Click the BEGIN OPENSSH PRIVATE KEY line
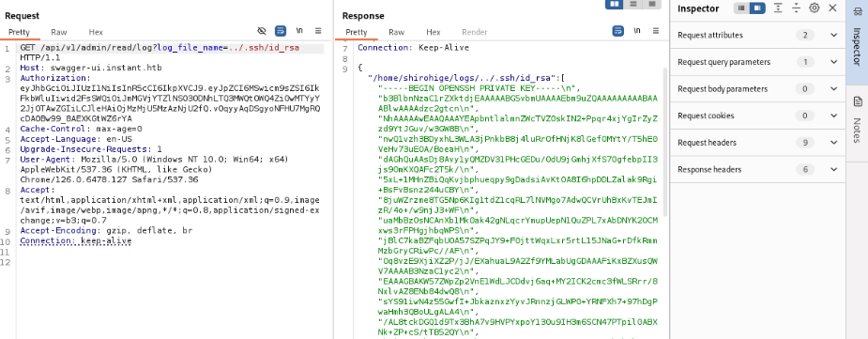This screenshot has height=339, width=868. tap(479, 88)
